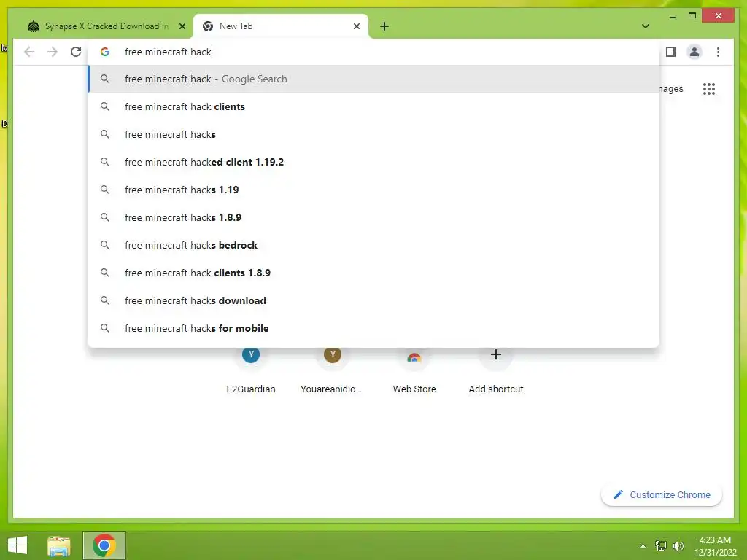
Task: Click the browser forward arrow
Action: [x=53, y=52]
